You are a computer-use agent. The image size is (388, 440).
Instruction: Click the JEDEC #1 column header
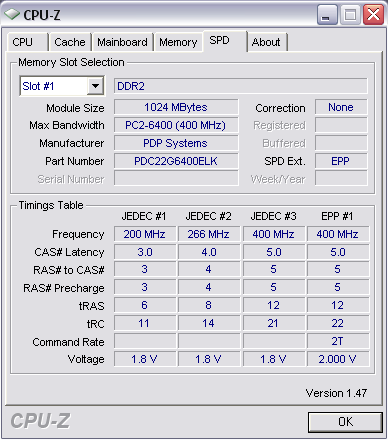(x=144, y=216)
